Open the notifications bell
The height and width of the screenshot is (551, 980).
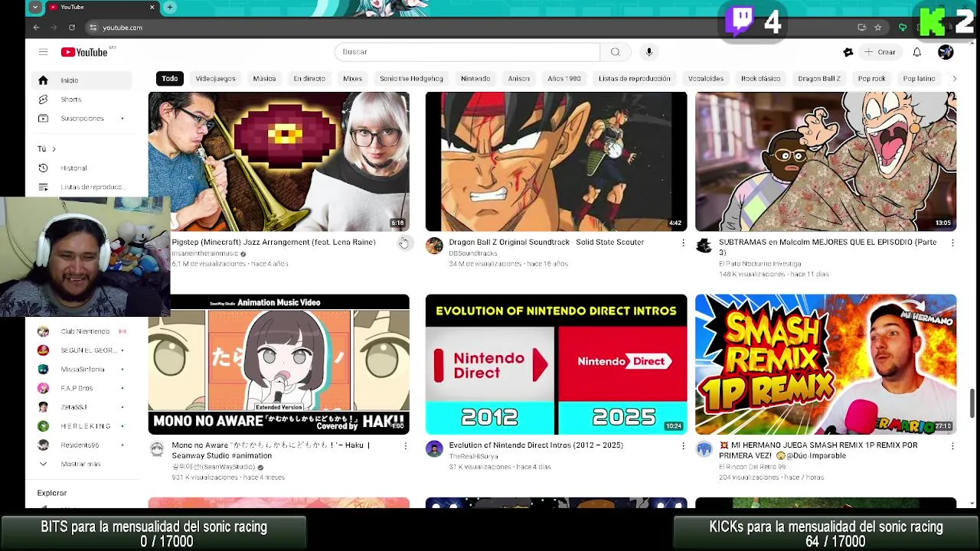pyautogui.click(x=916, y=52)
